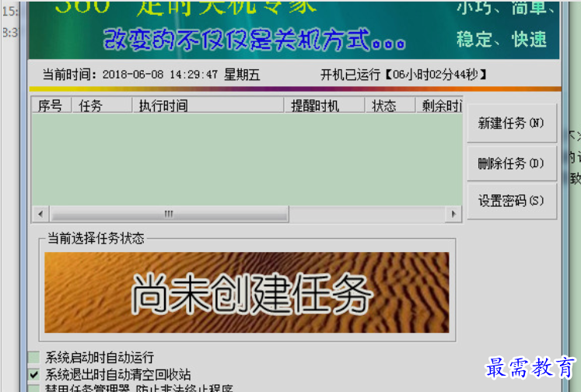Screen dimensions: 581x392
Task: Click the 尚未创建任务 desert banner
Action: [247, 292]
